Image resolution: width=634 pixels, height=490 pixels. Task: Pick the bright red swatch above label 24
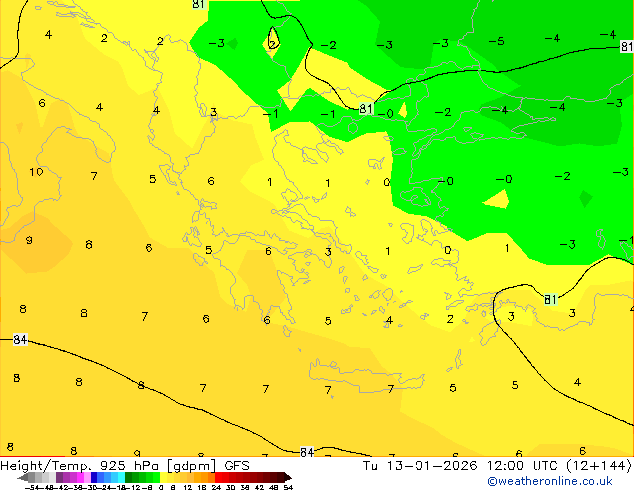(218, 477)
